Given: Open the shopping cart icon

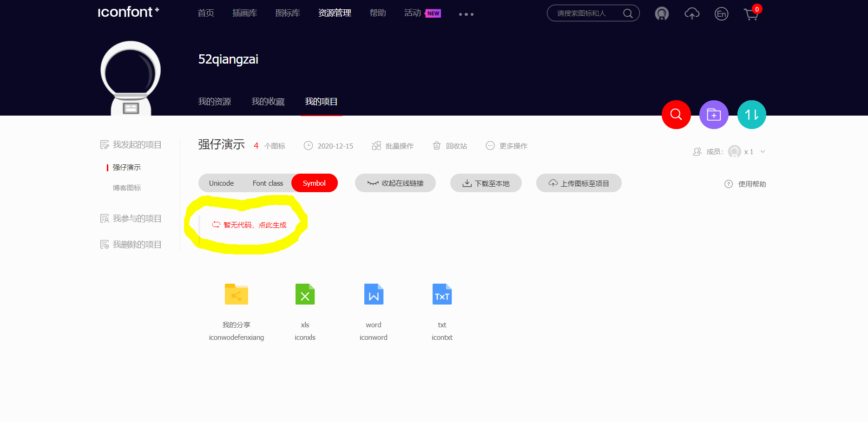Looking at the screenshot, I should (x=751, y=14).
